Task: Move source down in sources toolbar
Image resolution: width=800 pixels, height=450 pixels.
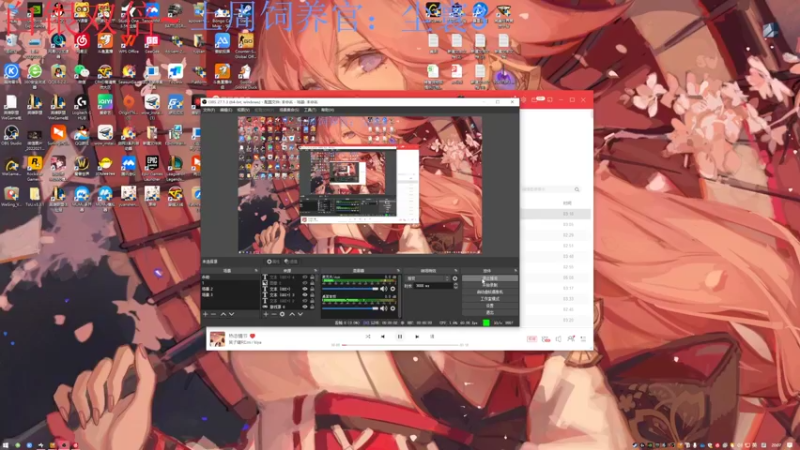Action: coord(301,314)
